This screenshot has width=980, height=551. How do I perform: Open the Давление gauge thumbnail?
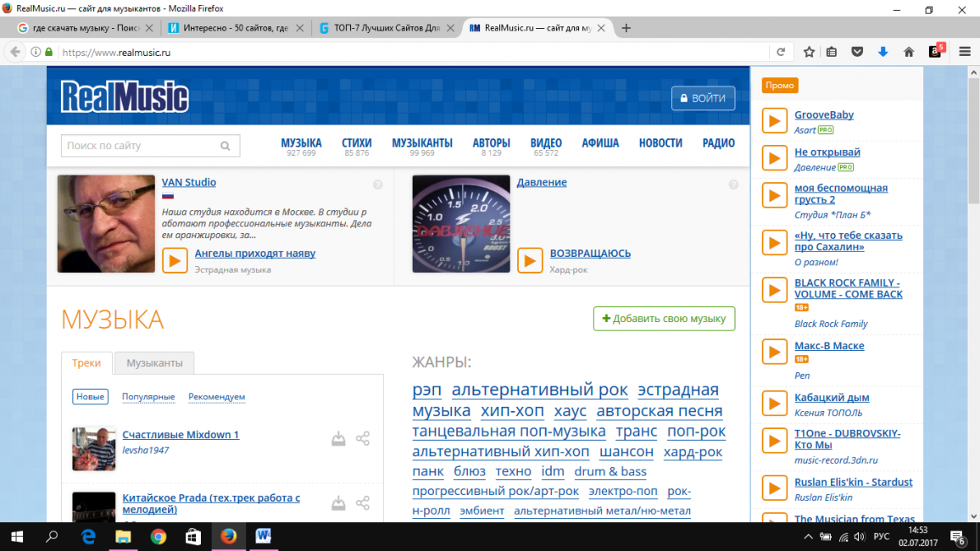(x=461, y=224)
